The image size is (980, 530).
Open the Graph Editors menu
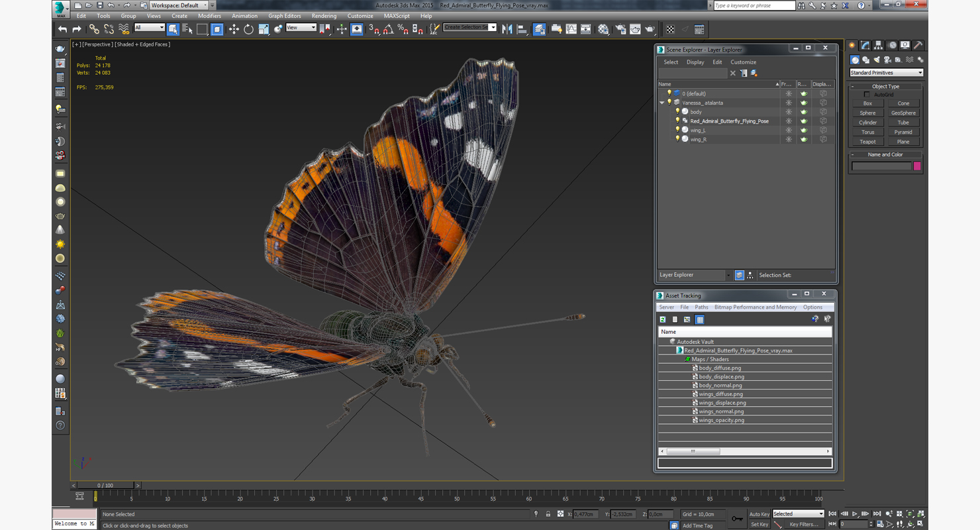point(285,16)
